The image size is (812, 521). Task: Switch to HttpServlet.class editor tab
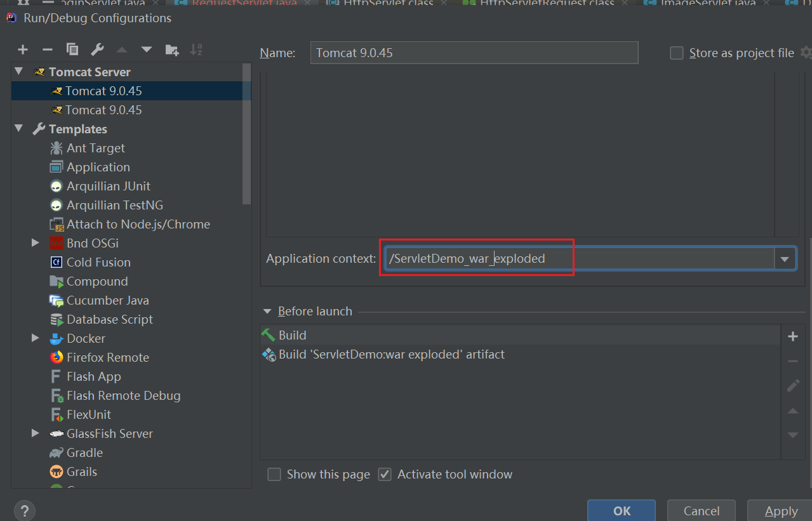tap(387, 3)
